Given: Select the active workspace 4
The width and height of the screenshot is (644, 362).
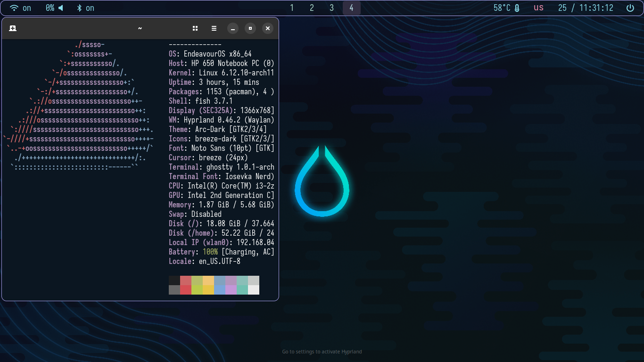Looking at the screenshot, I should click(x=351, y=8).
